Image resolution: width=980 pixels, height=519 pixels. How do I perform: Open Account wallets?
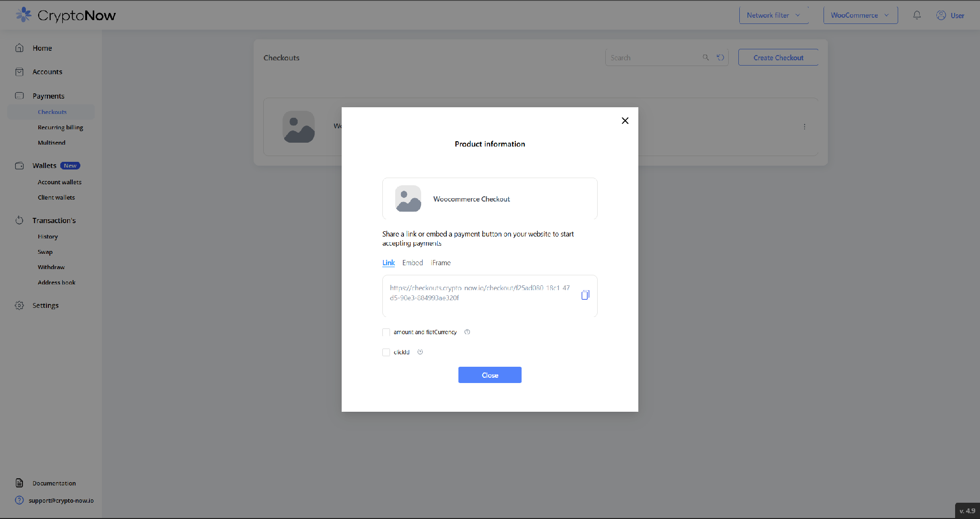60,182
